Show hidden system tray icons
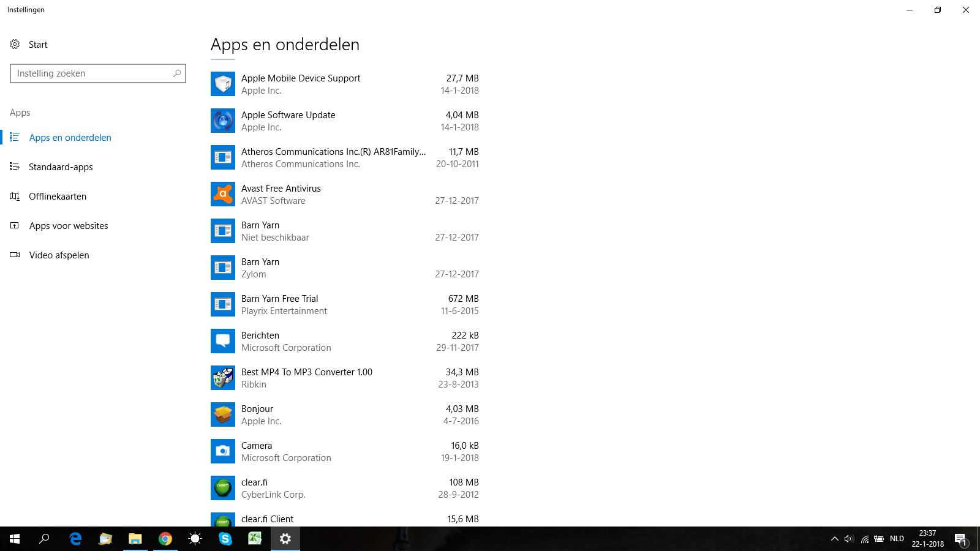 (x=834, y=539)
